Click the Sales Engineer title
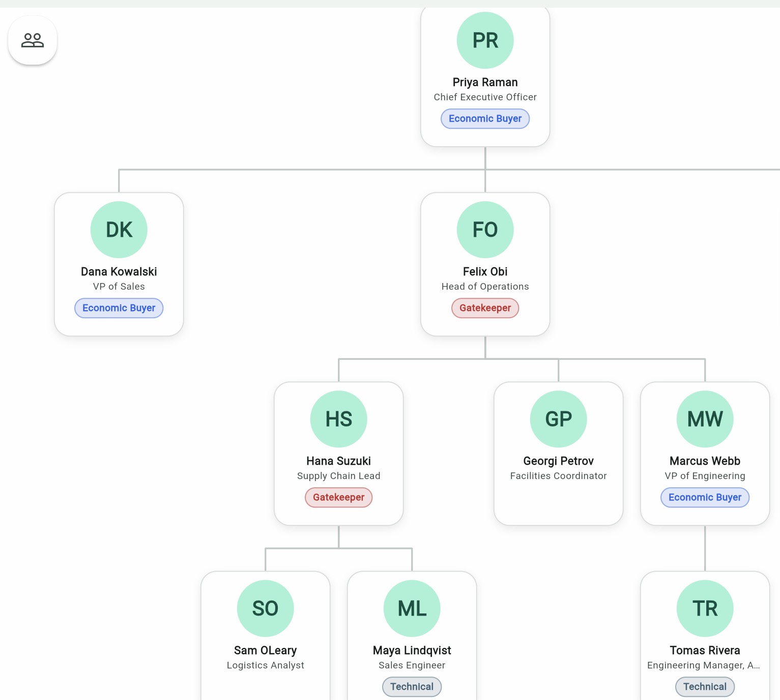The height and width of the screenshot is (700, 780). [412, 665]
